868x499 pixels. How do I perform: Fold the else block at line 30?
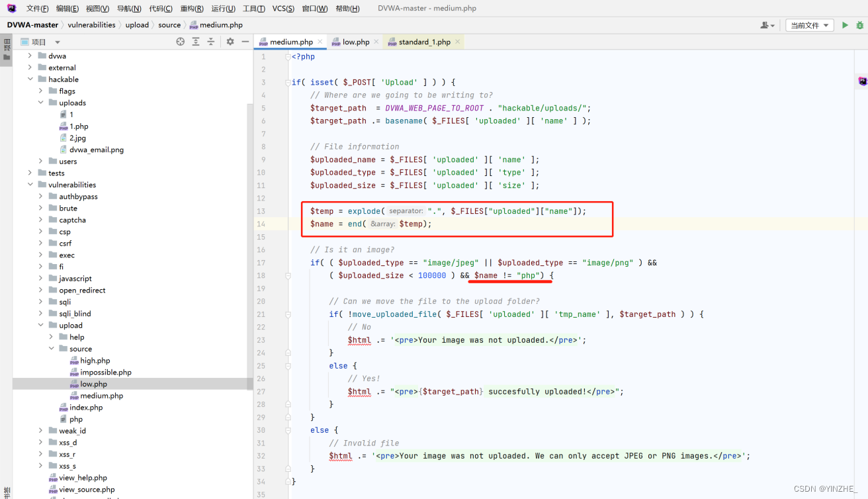(x=288, y=430)
